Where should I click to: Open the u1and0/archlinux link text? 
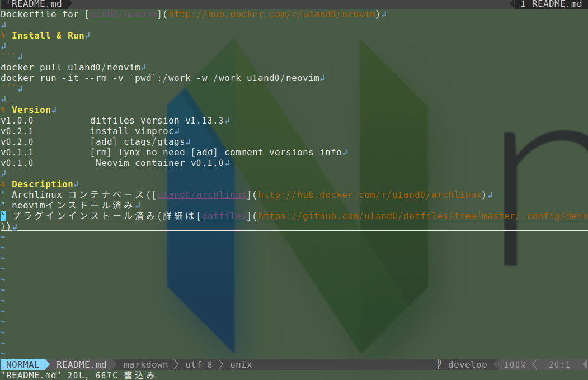click(202, 195)
